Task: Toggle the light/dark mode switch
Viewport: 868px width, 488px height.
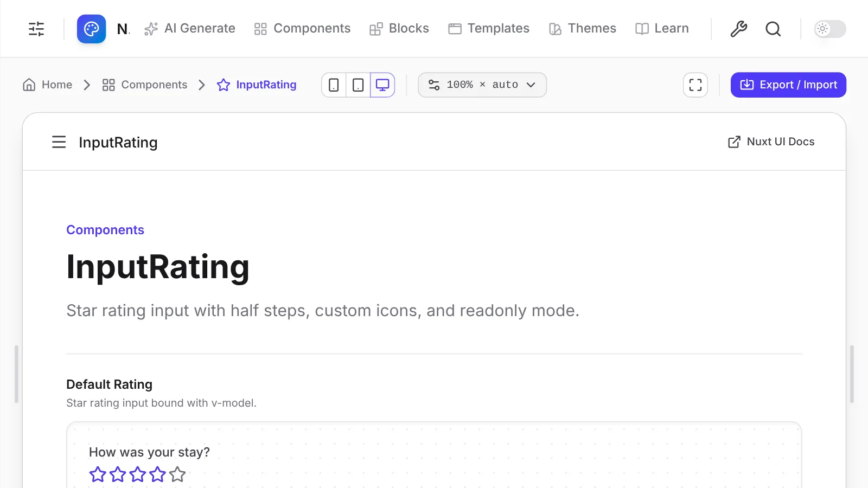Action: coord(830,29)
